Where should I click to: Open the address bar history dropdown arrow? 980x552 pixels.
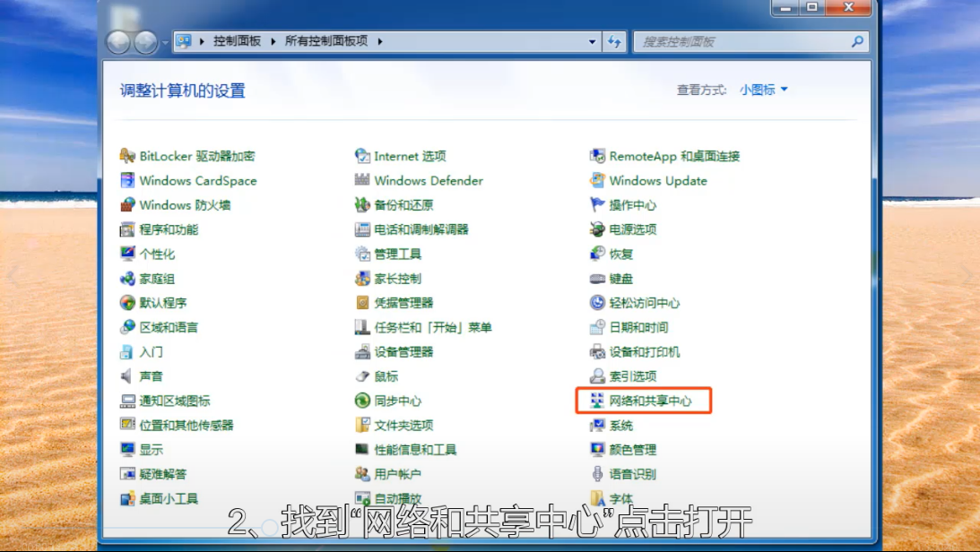coord(592,42)
